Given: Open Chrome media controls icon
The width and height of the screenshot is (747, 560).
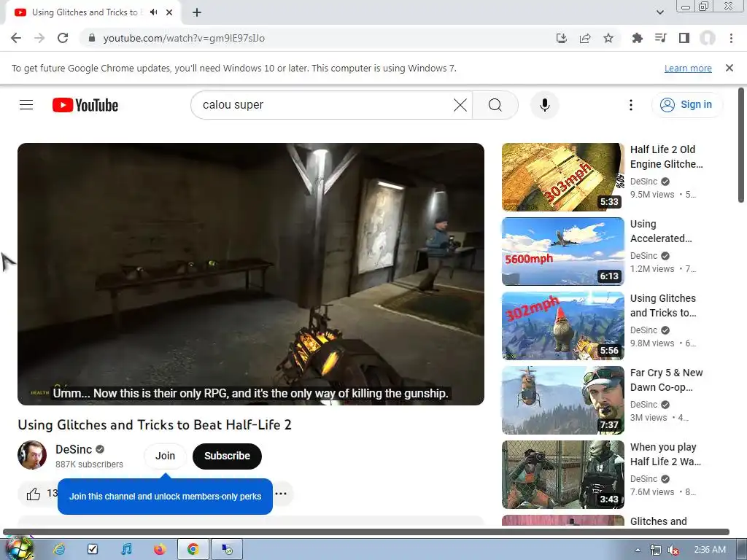Looking at the screenshot, I should 660,38.
